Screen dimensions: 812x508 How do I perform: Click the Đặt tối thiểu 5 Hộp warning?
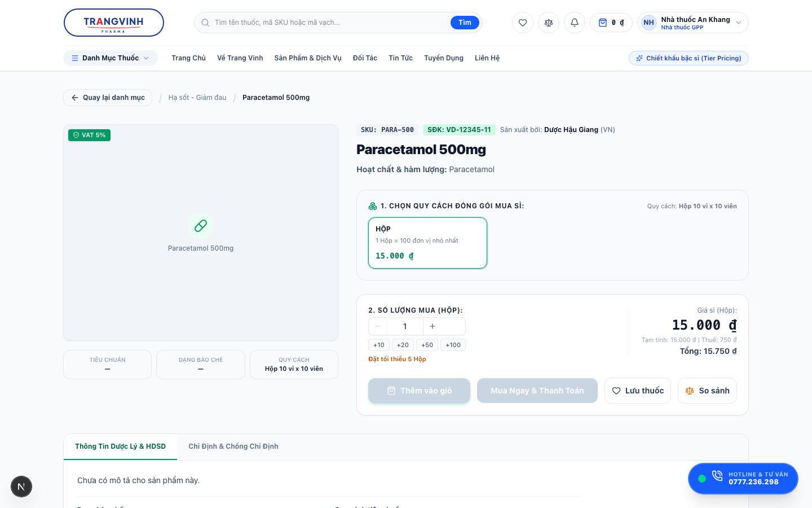[397, 359]
